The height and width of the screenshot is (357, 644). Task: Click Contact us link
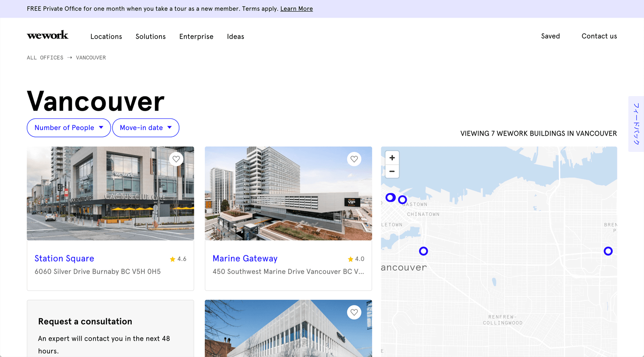click(599, 36)
